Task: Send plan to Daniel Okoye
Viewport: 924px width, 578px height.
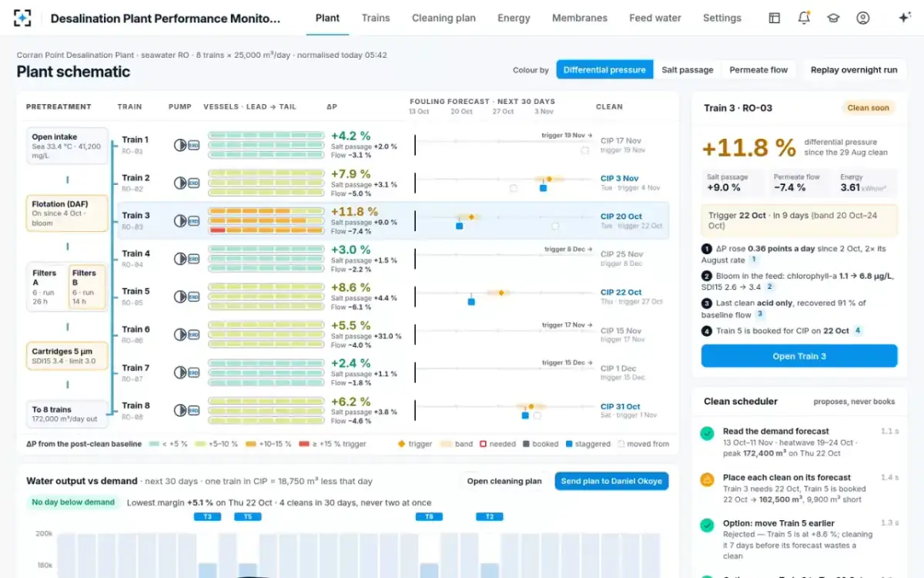Action: 611,481
